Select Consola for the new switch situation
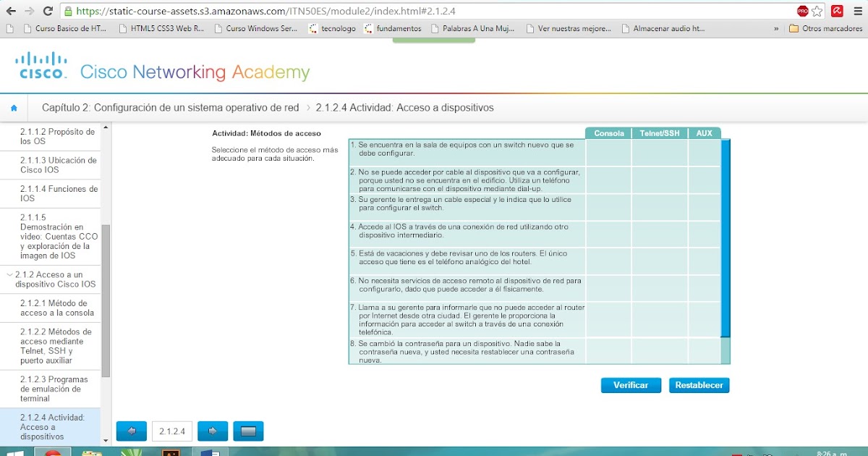The image size is (868, 456). pos(608,152)
